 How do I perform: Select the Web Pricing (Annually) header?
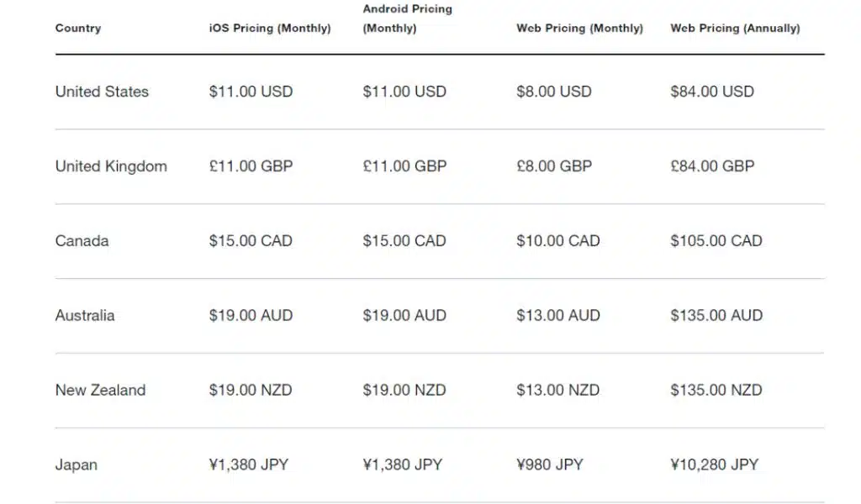[735, 29]
